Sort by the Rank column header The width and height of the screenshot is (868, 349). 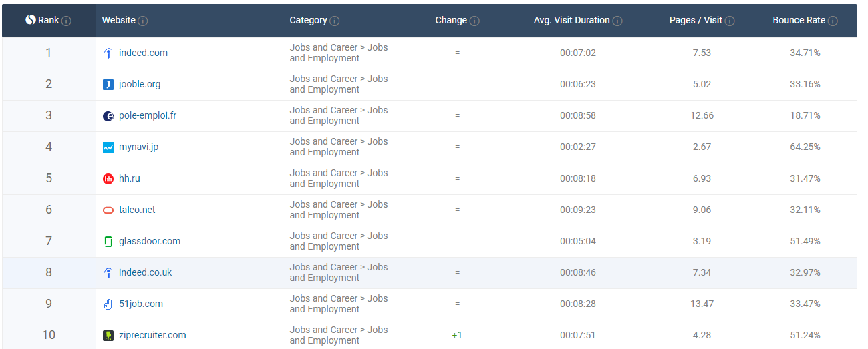coord(48,20)
